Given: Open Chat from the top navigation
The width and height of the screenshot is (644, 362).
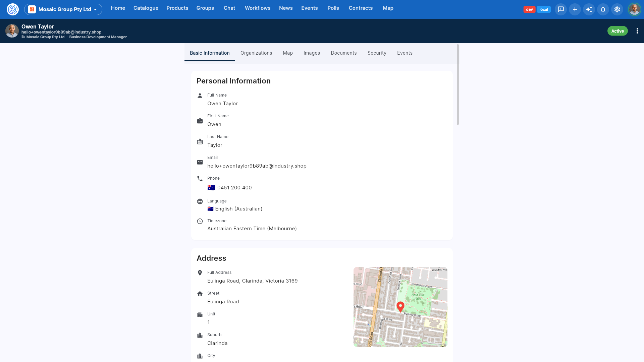Looking at the screenshot, I should click(229, 8).
